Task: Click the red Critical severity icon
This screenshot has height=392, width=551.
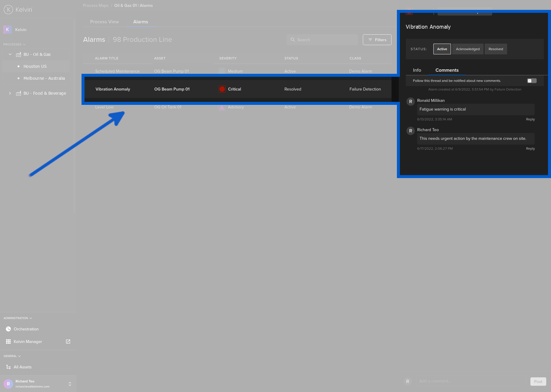Action: (x=222, y=89)
